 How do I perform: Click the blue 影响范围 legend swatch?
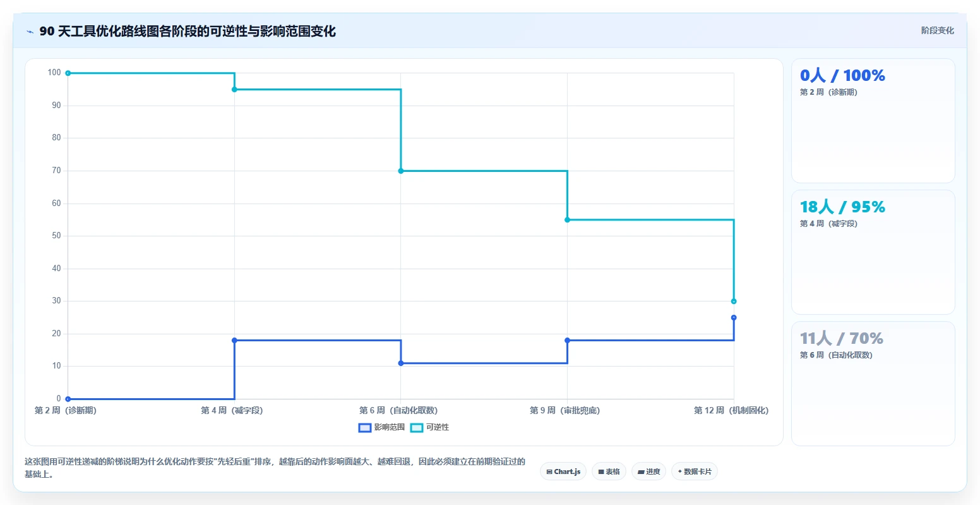365,428
